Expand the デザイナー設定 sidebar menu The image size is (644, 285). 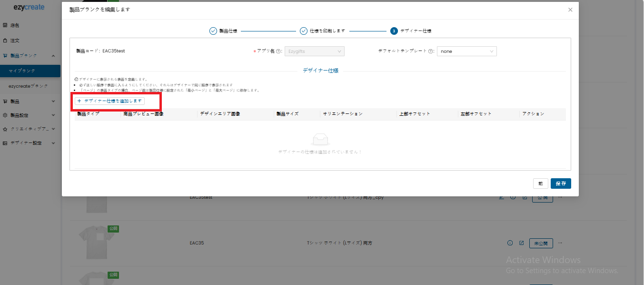53,143
